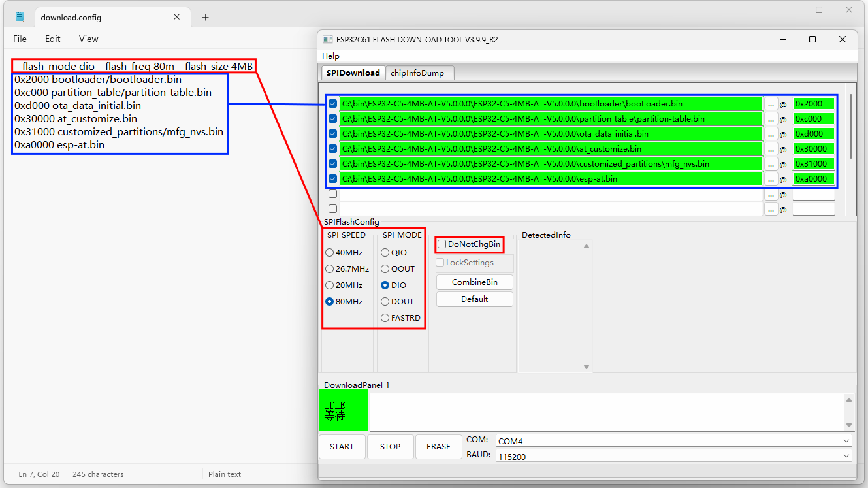Uncheck the bootloader.bin file checkbox

(x=333, y=104)
